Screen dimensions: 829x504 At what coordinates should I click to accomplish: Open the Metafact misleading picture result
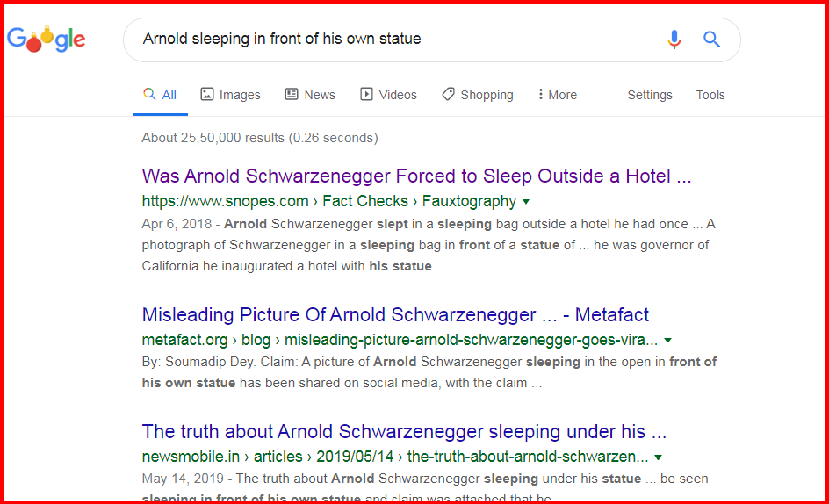[x=395, y=314]
